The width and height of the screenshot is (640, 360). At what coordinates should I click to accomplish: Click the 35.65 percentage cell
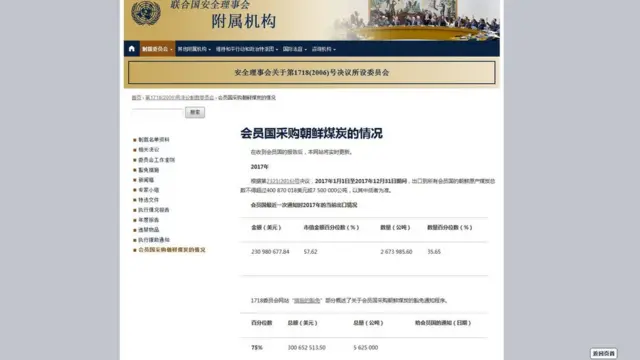click(x=434, y=252)
